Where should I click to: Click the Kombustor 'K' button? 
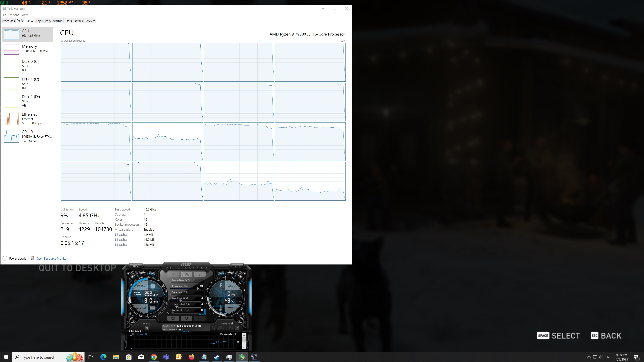pyautogui.click(x=173, y=274)
